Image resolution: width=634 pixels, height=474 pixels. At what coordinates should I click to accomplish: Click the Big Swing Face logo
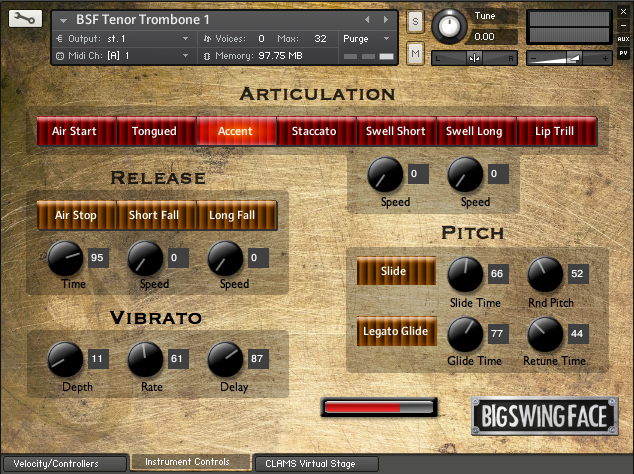[x=545, y=416]
